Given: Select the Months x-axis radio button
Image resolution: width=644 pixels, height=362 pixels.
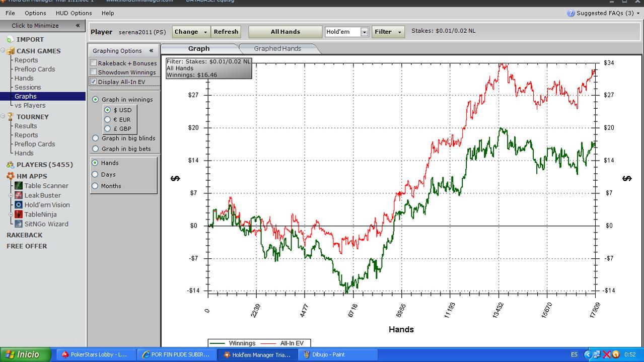Looking at the screenshot, I should [x=95, y=186].
